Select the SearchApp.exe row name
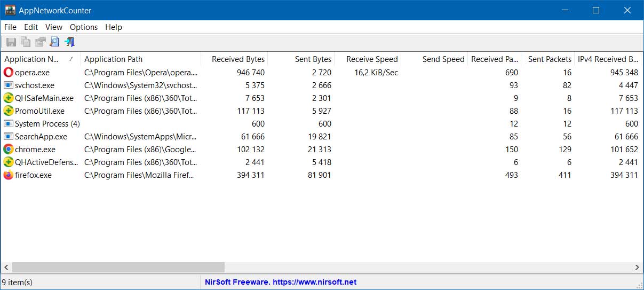 41,136
